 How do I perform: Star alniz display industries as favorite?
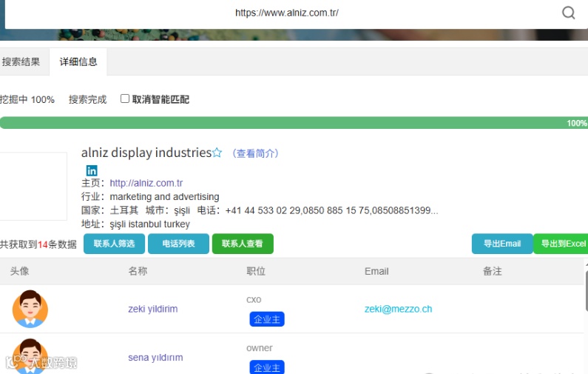[217, 153]
